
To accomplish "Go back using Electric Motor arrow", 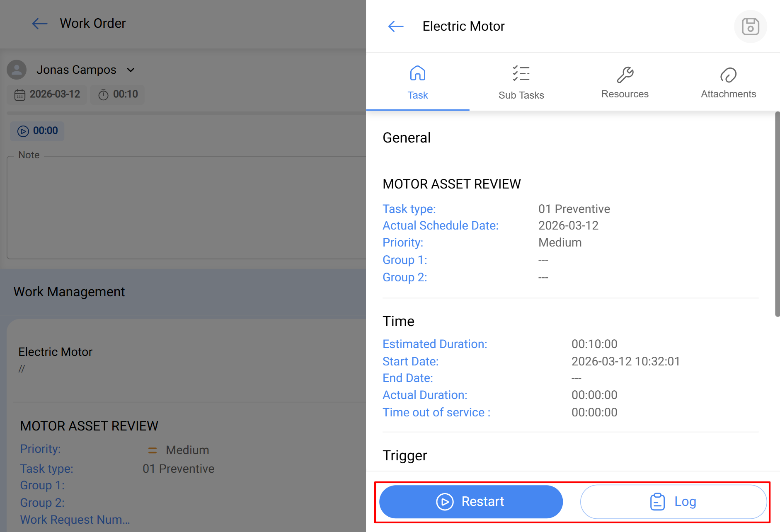I will (x=396, y=27).
